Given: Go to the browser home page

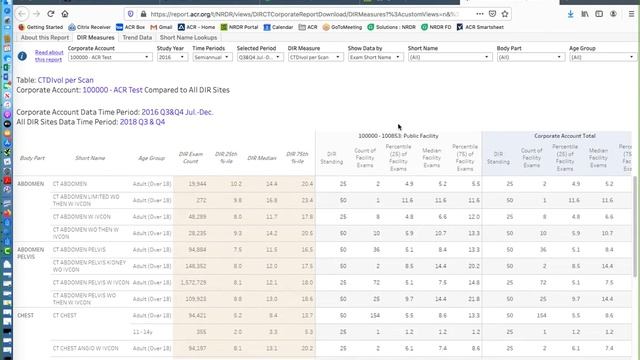Looking at the screenshot, I should [x=65, y=14].
